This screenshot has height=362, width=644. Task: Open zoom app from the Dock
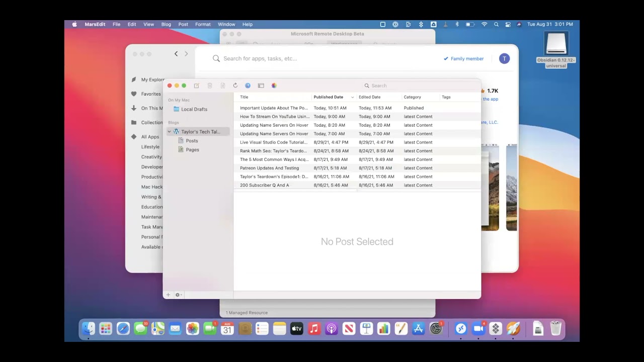pos(478,329)
